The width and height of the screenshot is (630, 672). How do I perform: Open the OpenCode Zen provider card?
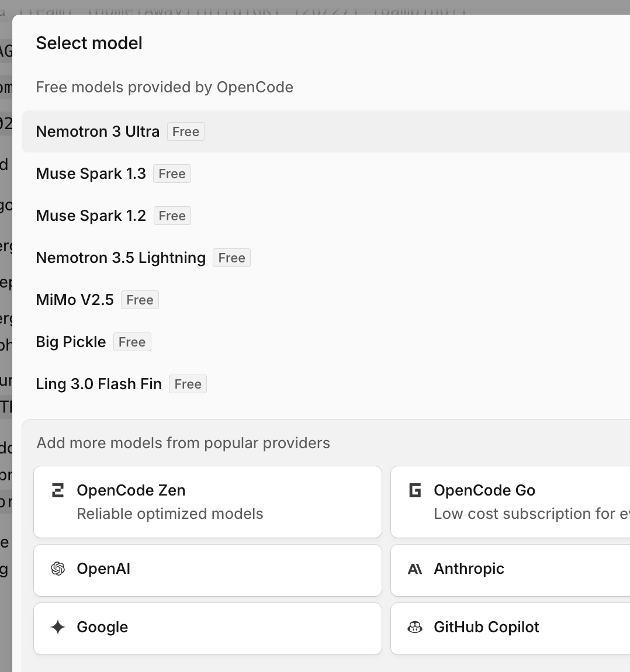(x=207, y=502)
